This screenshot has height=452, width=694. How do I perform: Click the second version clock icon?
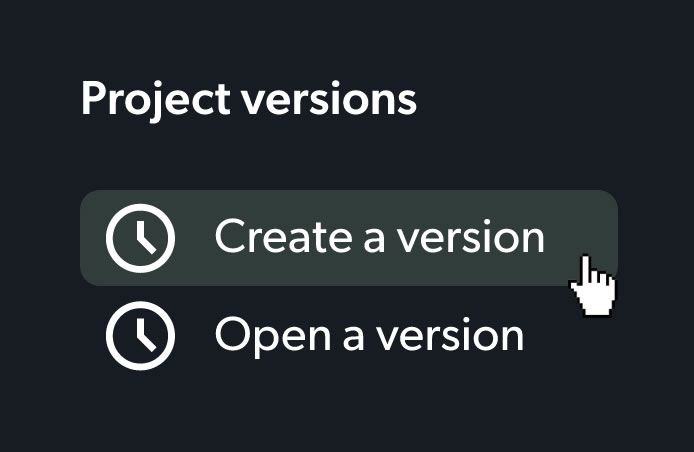click(x=140, y=336)
